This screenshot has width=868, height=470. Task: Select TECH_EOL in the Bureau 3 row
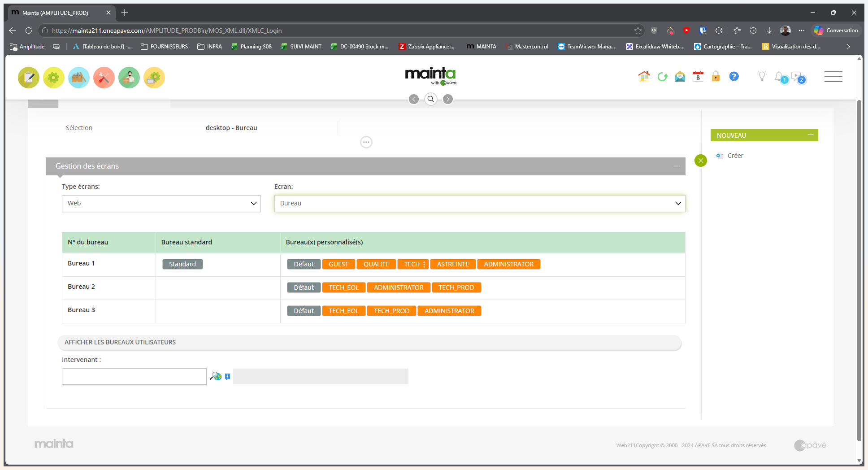(x=344, y=311)
